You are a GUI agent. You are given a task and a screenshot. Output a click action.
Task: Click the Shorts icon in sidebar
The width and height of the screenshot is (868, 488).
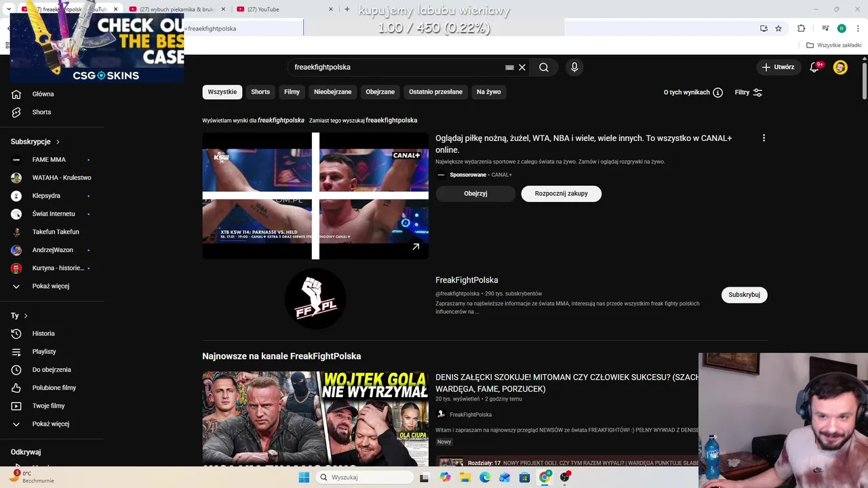[x=16, y=112]
